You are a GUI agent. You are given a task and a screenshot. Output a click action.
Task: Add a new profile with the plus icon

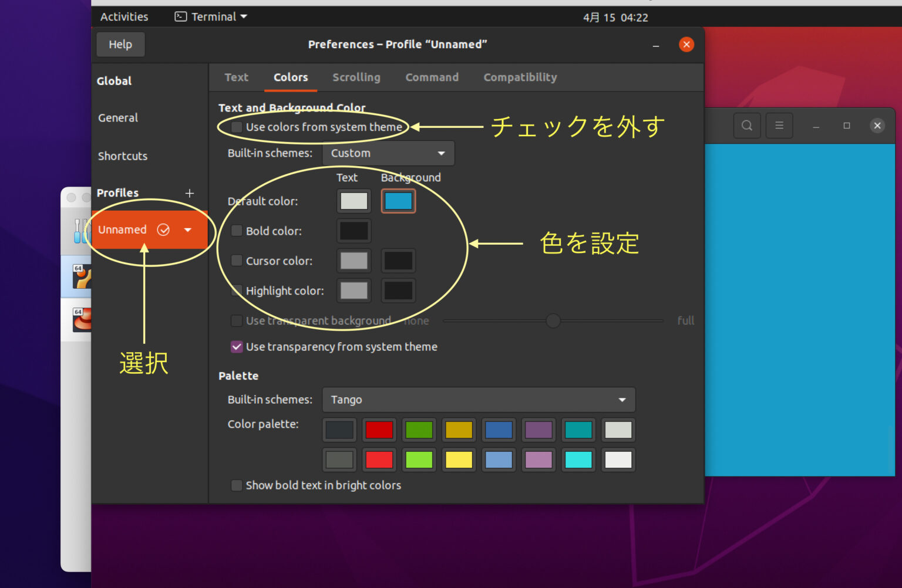189,193
